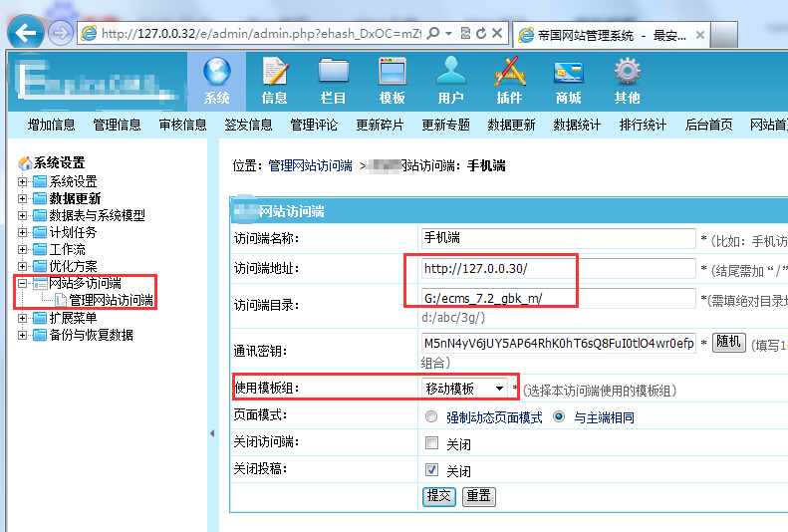Screen dimensions: 788x532
Task: Click the 工作流 folder icon in tree
Action: pyautogui.click(x=40, y=249)
